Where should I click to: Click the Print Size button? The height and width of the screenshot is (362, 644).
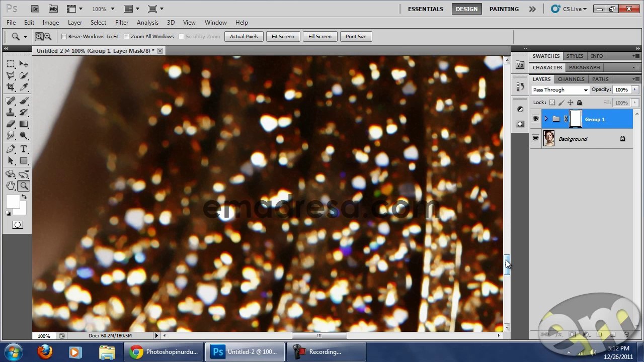pyautogui.click(x=356, y=36)
